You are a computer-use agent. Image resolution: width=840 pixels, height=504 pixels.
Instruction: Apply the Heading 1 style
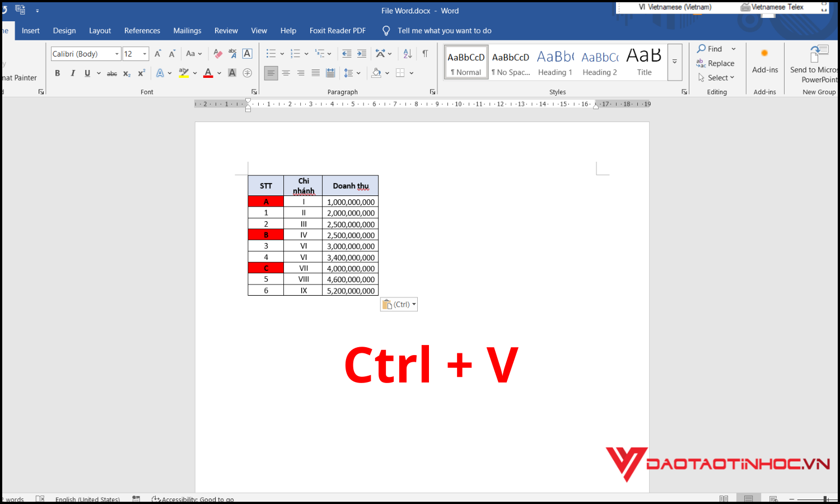click(x=555, y=62)
